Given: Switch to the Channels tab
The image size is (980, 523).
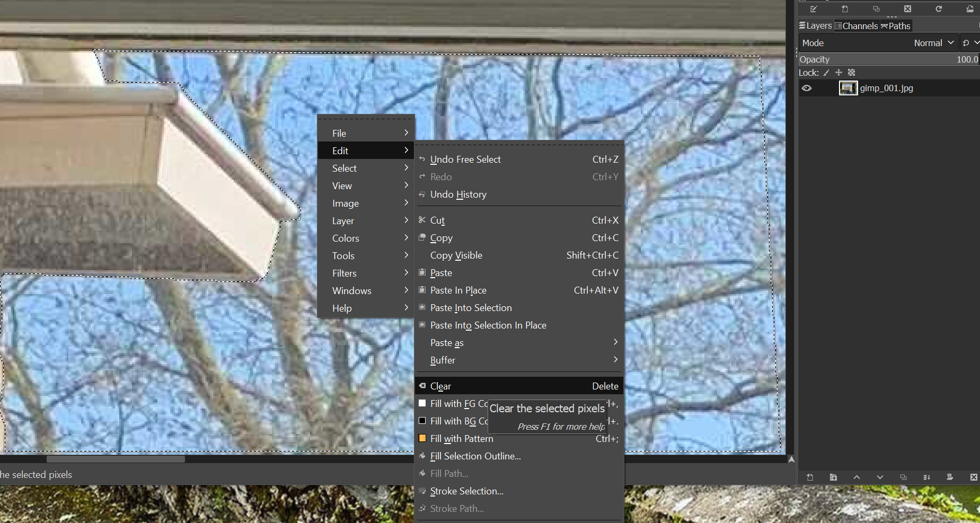Looking at the screenshot, I should 857,25.
